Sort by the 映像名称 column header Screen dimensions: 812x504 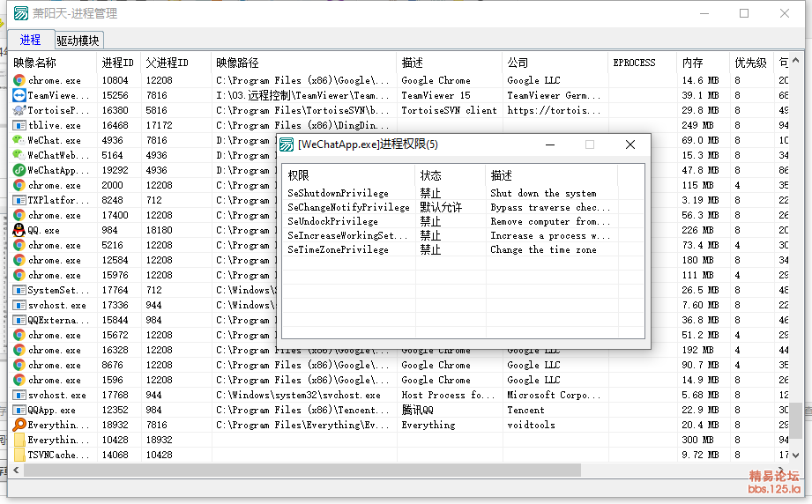point(35,63)
